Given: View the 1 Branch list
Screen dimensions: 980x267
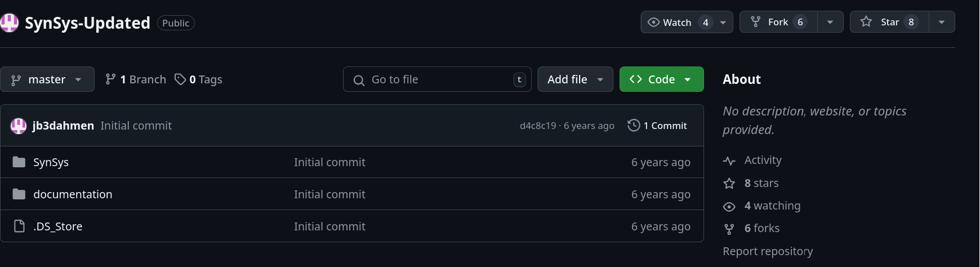Looking at the screenshot, I should (136, 79).
